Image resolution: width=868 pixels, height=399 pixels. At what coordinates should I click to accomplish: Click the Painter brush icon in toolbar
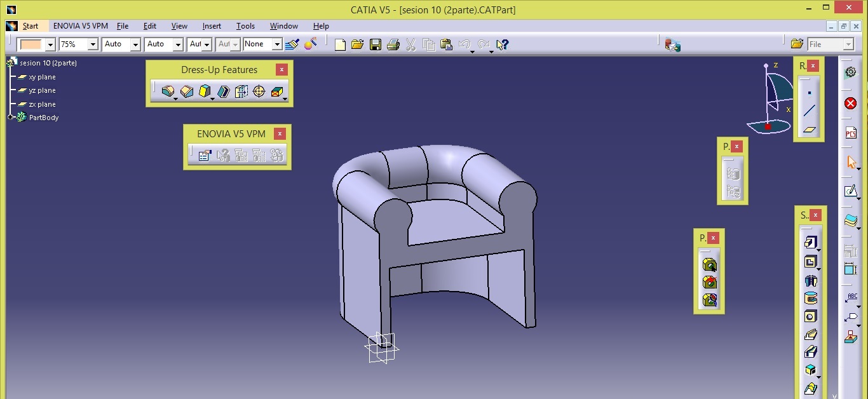pos(292,44)
